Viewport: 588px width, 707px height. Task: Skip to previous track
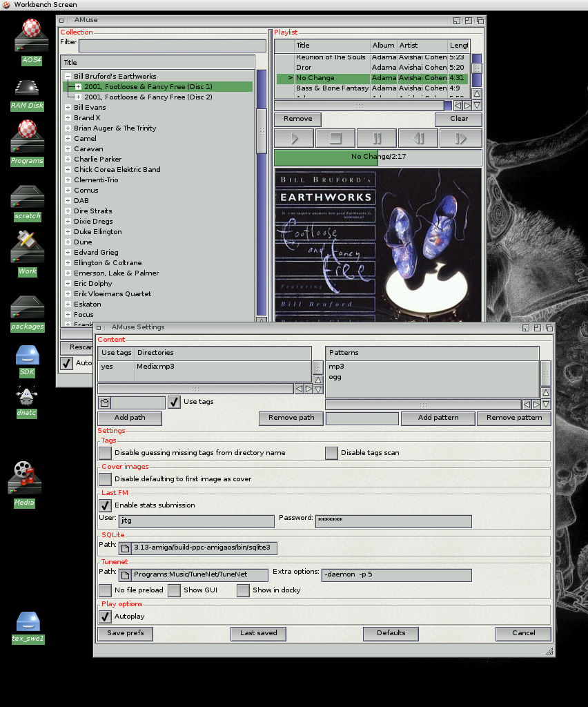[x=418, y=138]
